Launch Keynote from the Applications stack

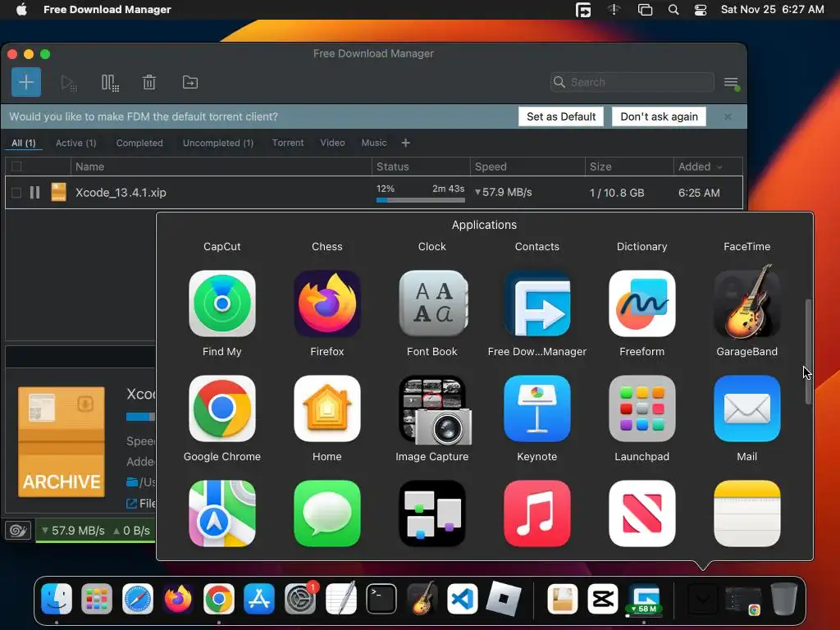pos(536,409)
